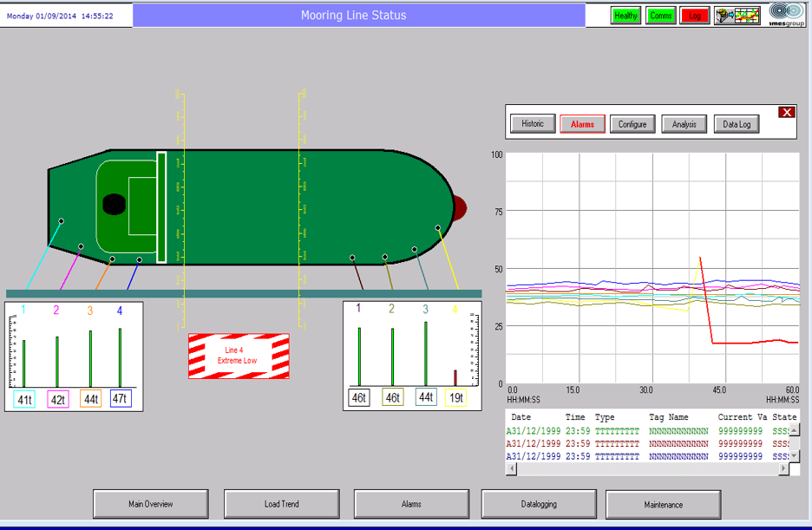The image size is (812, 530).
Task: Click the red Log indicator
Action: click(694, 16)
